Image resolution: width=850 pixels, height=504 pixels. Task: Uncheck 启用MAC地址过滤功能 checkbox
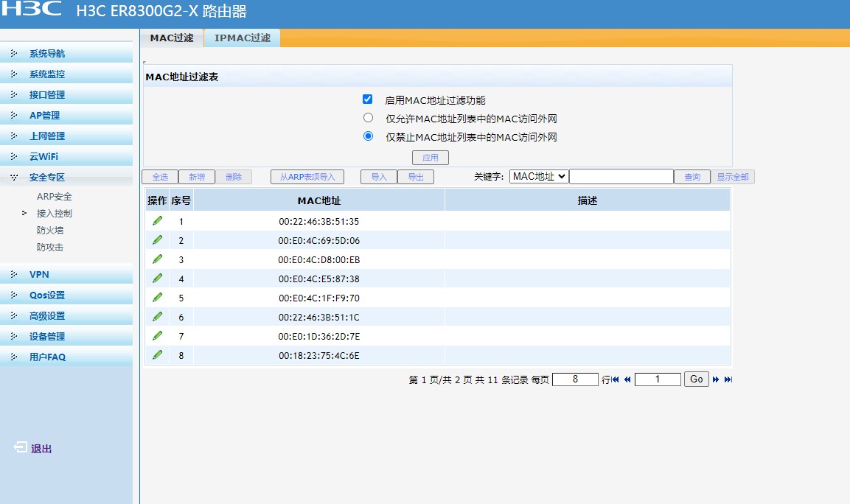pos(368,99)
